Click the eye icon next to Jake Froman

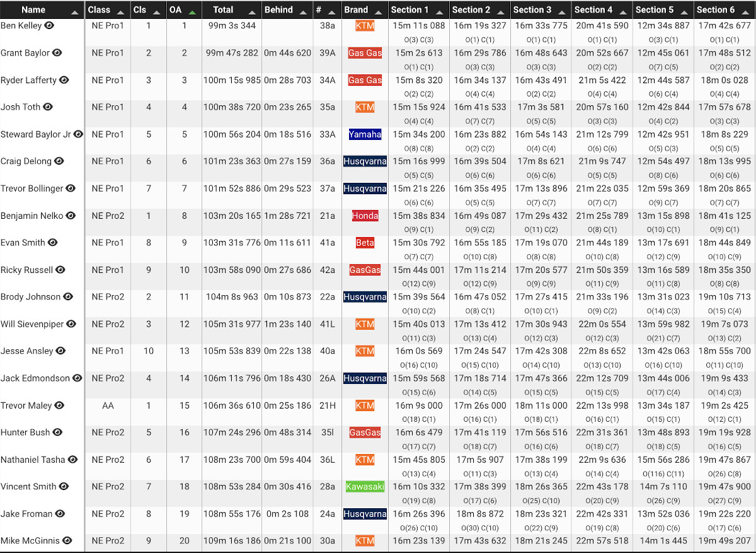[60, 514]
